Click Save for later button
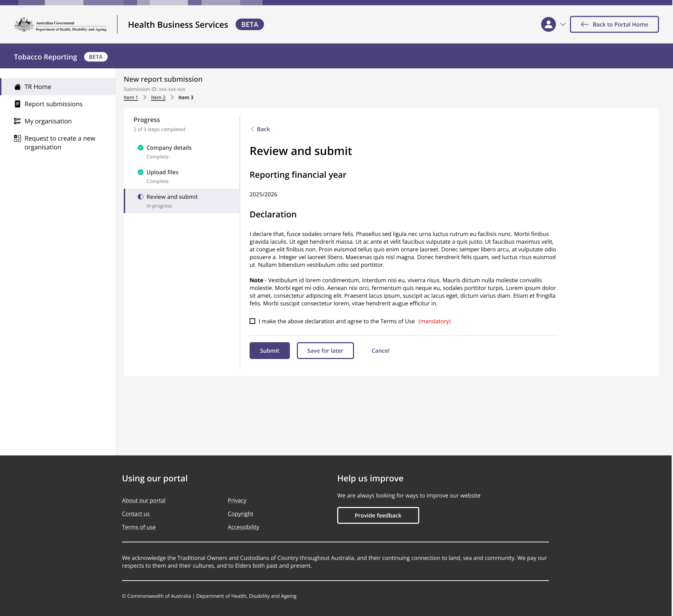 click(x=325, y=351)
